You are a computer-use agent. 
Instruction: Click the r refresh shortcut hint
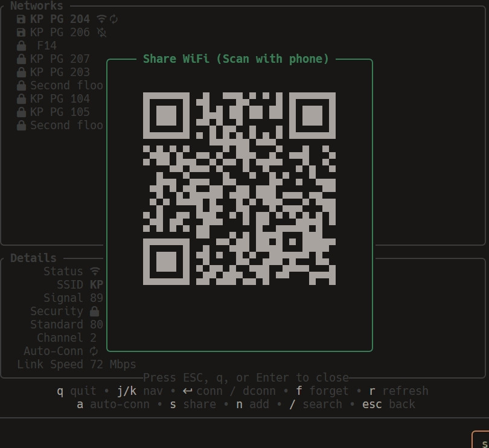(399, 391)
